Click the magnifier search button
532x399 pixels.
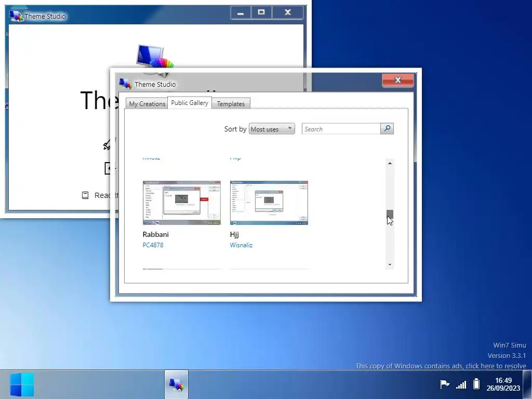tap(387, 129)
